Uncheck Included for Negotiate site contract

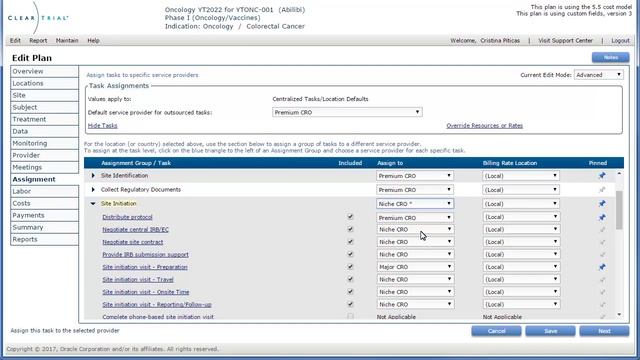tap(350, 242)
